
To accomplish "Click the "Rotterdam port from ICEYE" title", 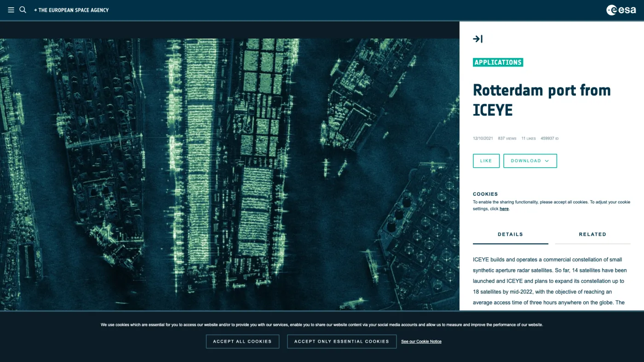I will (541, 100).
